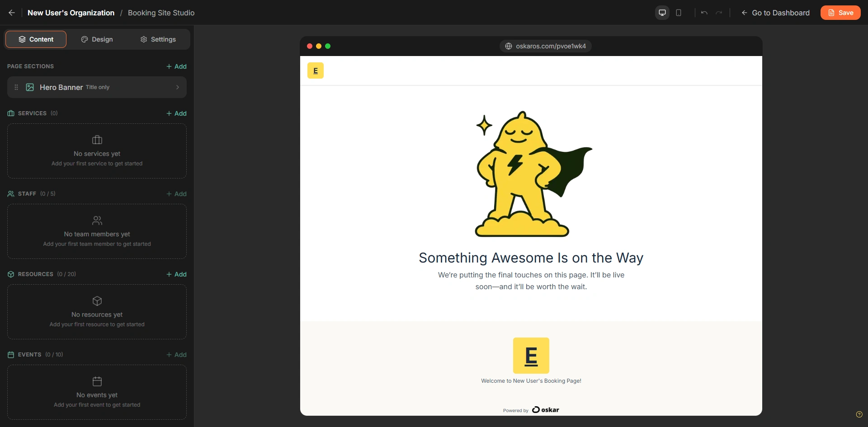Add a new service
This screenshot has width=868, height=427.
(176, 113)
